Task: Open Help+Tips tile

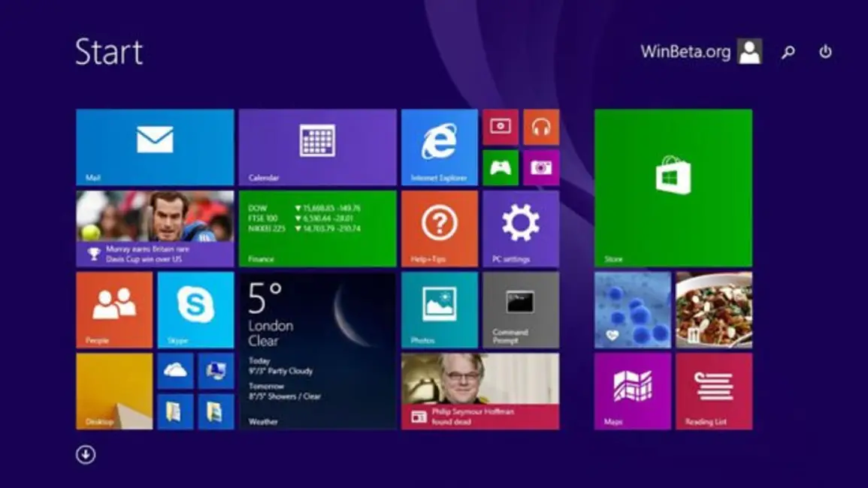Action: (440, 229)
